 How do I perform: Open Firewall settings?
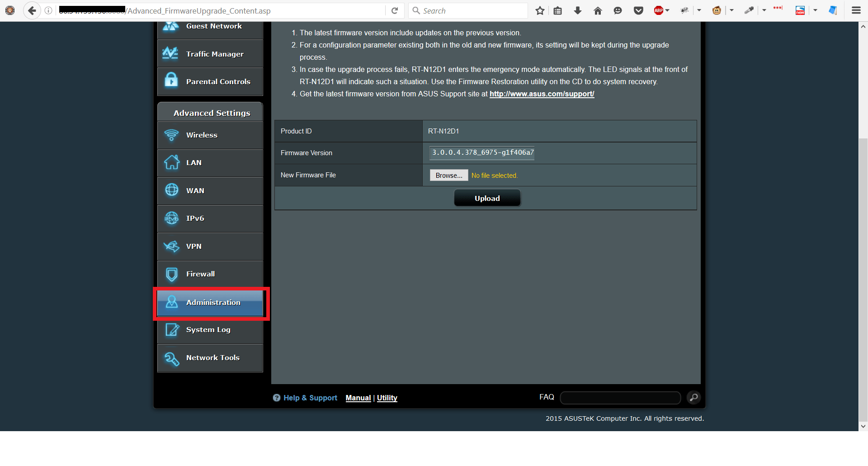pos(210,274)
